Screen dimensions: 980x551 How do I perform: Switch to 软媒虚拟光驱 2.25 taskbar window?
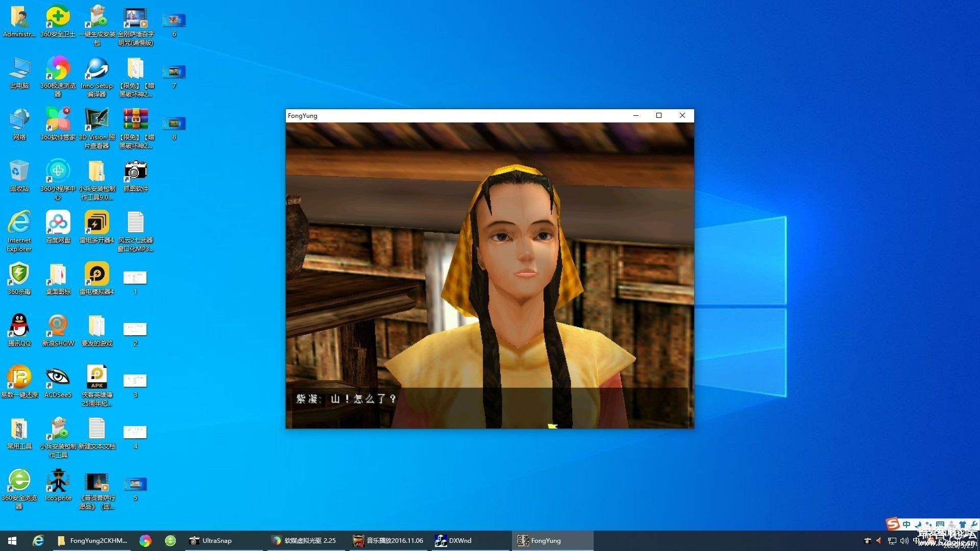(305, 541)
